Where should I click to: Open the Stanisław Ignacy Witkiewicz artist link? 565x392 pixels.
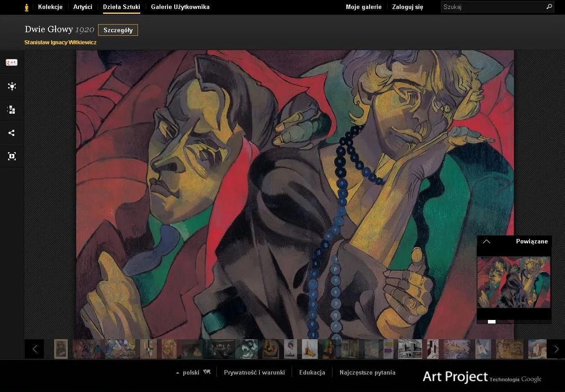(x=60, y=43)
